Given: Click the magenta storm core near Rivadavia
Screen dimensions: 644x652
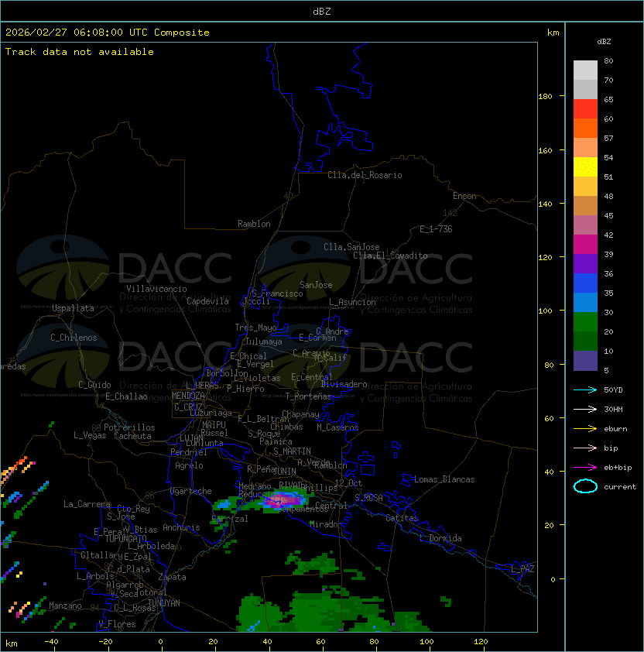Looking at the screenshot, I should pos(283,500).
